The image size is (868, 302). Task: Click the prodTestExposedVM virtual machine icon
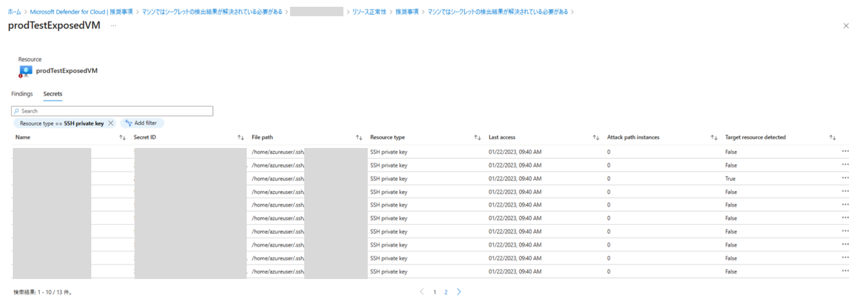point(26,71)
